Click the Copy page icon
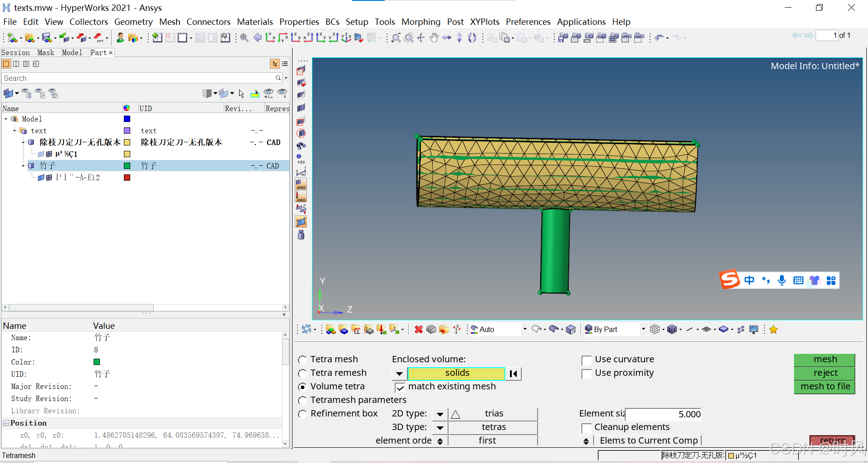Image resolution: width=868 pixels, height=463 pixels. (505, 38)
